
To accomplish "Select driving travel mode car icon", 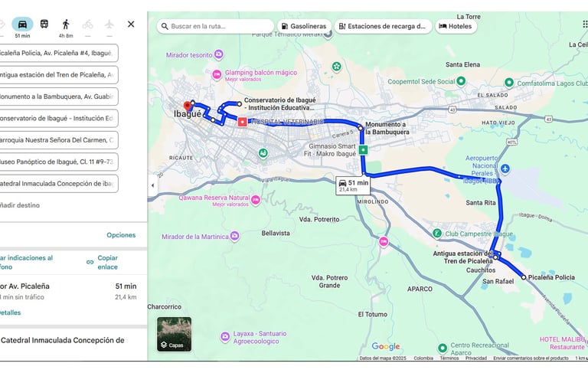I will pos(22,25).
